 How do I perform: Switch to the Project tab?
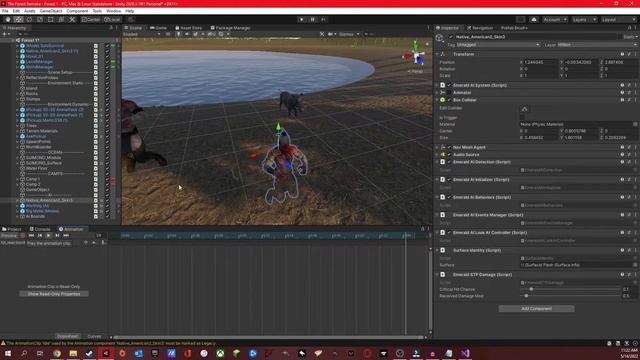click(12, 229)
